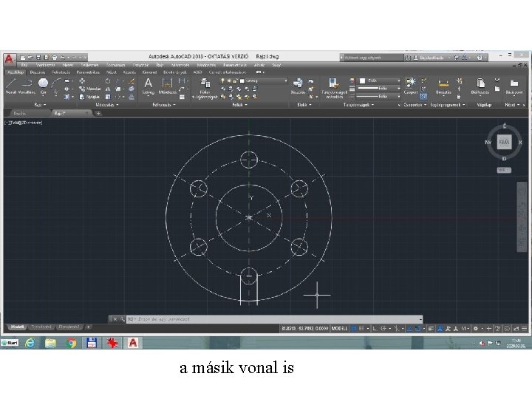Close the command line with its X button

[x=115, y=319]
